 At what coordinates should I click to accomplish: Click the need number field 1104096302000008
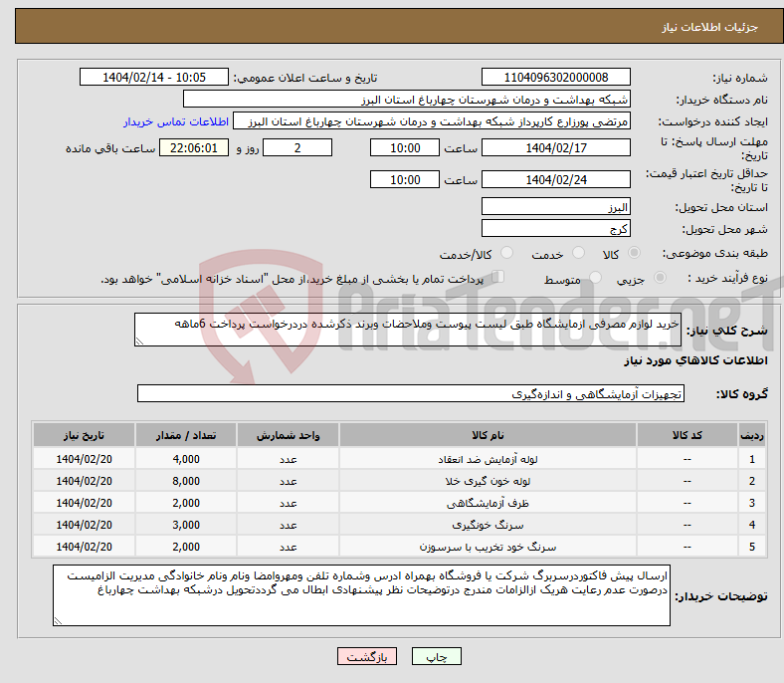(556, 77)
